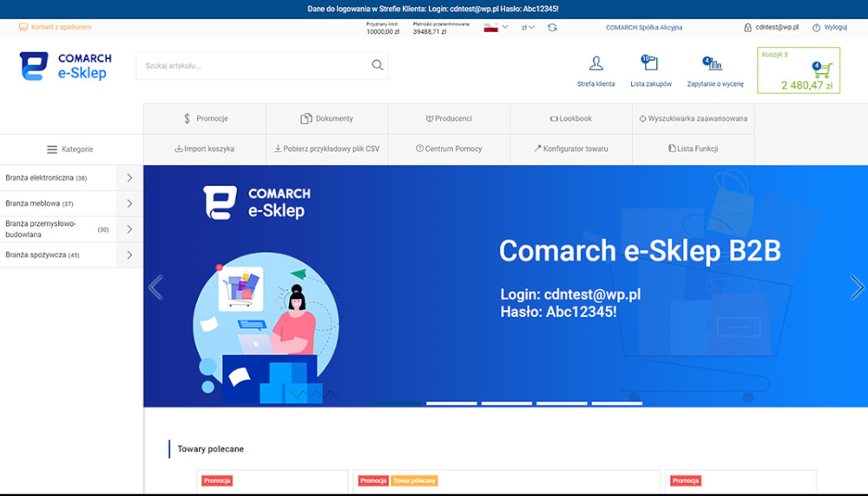Image resolution: width=868 pixels, height=496 pixels.
Task: Open the zł currency dropdown
Action: click(527, 28)
